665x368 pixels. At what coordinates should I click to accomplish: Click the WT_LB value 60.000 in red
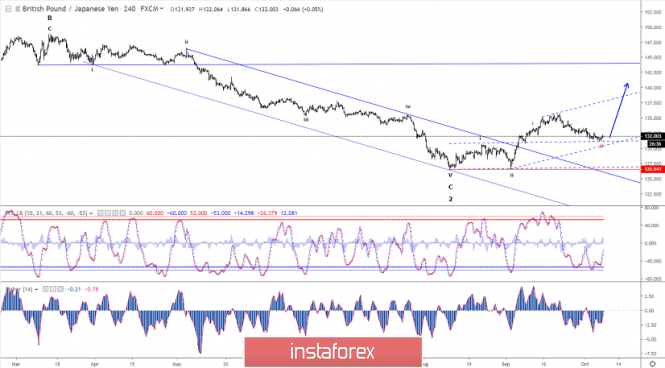coord(154,213)
